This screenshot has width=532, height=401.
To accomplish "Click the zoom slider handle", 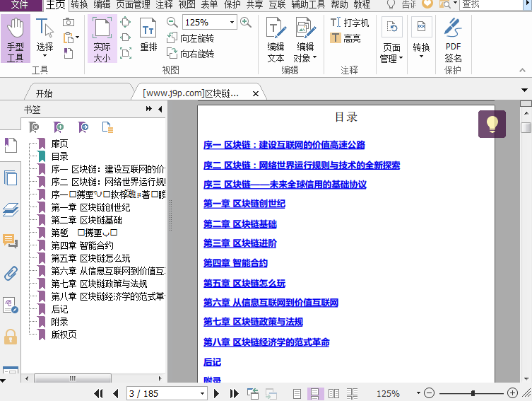I will [x=473, y=393].
